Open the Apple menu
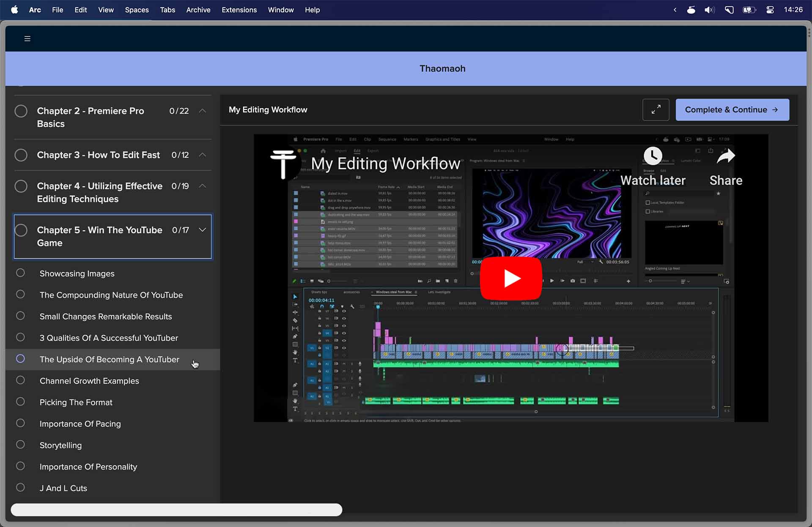This screenshot has height=527, width=812. [14, 9]
